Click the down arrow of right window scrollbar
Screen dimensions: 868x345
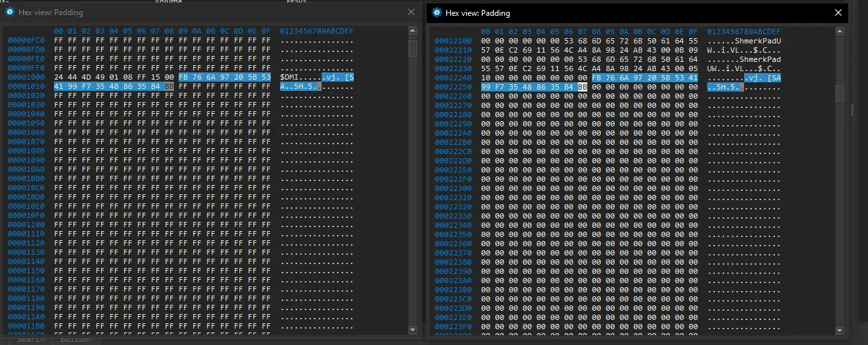click(x=840, y=329)
